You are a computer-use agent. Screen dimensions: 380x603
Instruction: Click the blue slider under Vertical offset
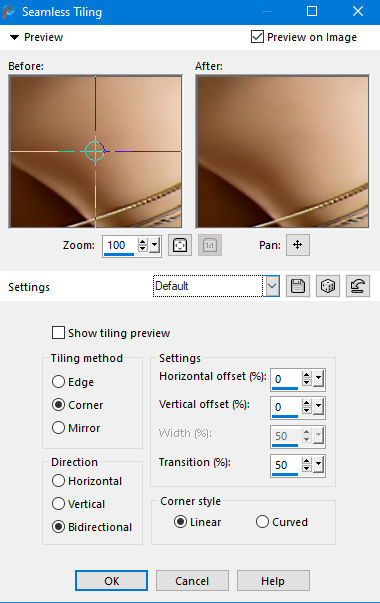tap(285, 416)
